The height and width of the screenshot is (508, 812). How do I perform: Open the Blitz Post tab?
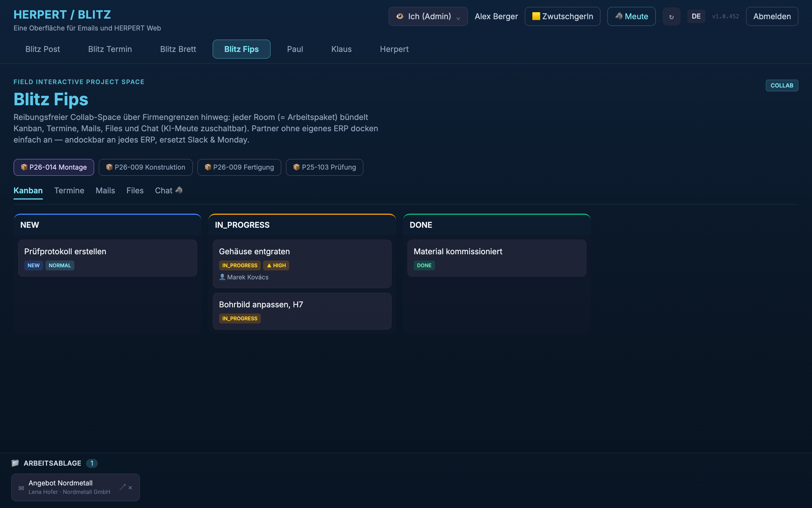pyautogui.click(x=43, y=49)
